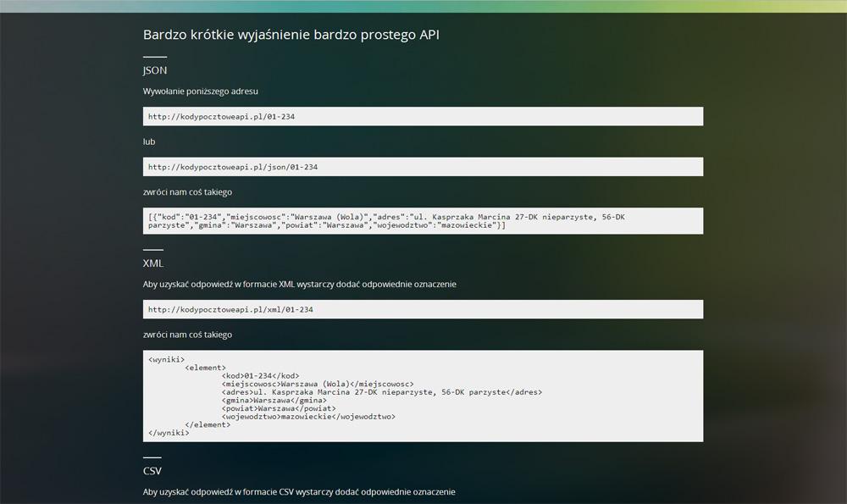Click the first 'zwróci nam coś takiego' text
The image size is (847, 504).
point(187,191)
